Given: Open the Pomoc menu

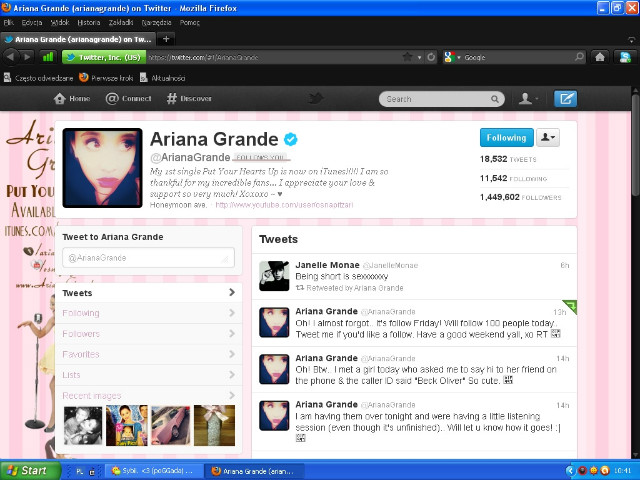Looking at the screenshot, I should click(x=189, y=22).
